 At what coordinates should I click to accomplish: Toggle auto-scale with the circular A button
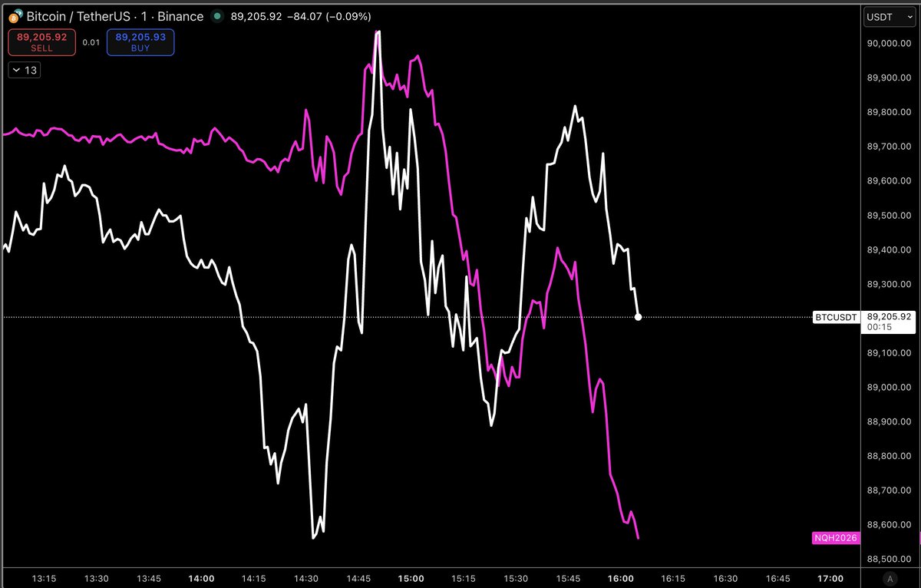(x=890, y=580)
